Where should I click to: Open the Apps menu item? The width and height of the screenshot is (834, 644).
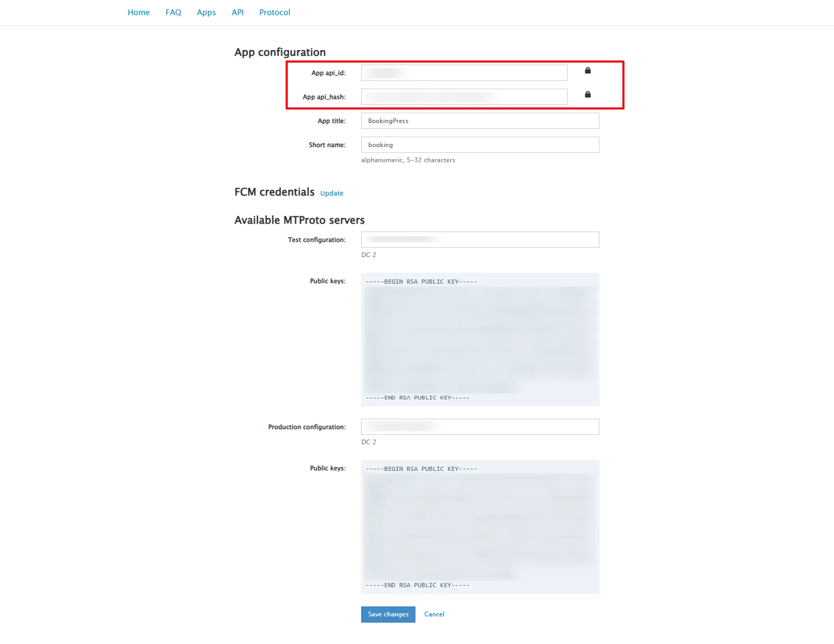tap(206, 13)
